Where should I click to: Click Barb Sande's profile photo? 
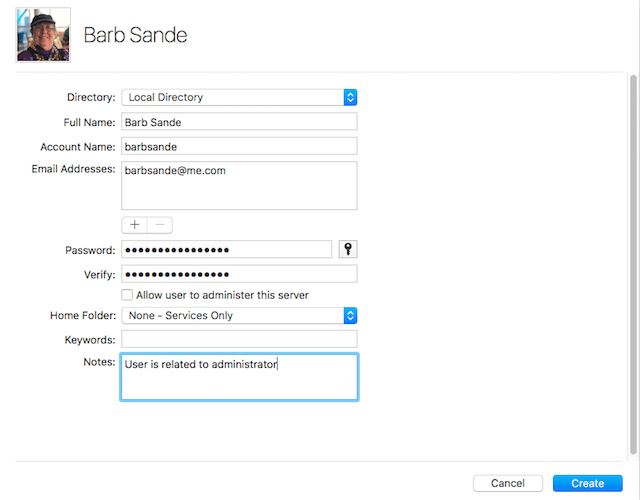pyautogui.click(x=44, y=35)
